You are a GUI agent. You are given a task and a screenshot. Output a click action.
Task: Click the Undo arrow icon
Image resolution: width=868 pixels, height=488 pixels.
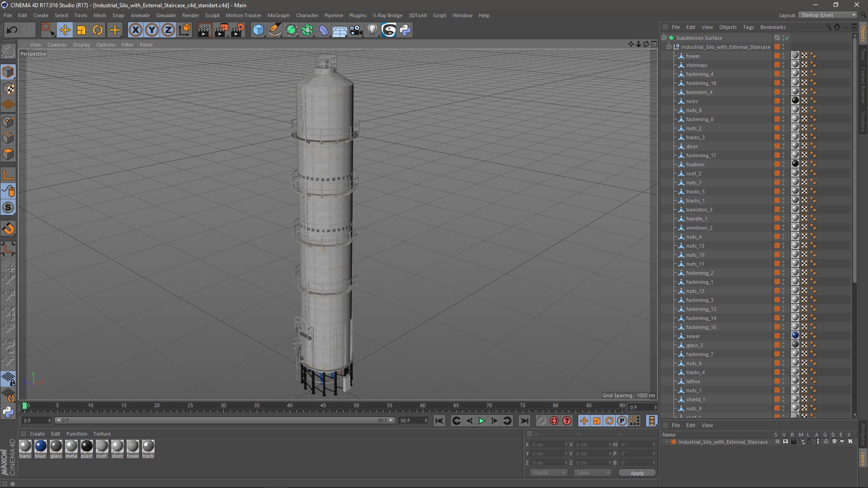pos(12,30)
